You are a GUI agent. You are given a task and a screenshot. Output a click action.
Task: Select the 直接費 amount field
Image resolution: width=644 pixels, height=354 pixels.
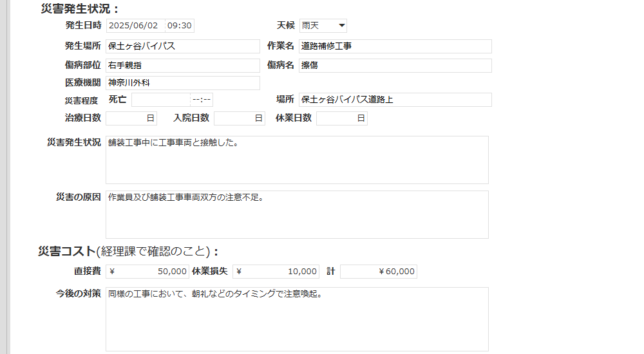[x=147, y=272]
